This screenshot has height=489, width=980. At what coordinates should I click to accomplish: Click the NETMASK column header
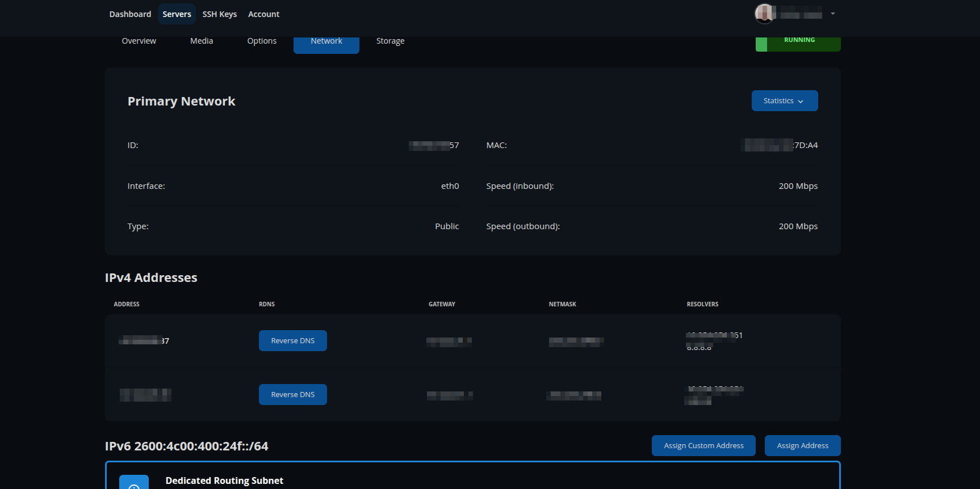point(563,305)
